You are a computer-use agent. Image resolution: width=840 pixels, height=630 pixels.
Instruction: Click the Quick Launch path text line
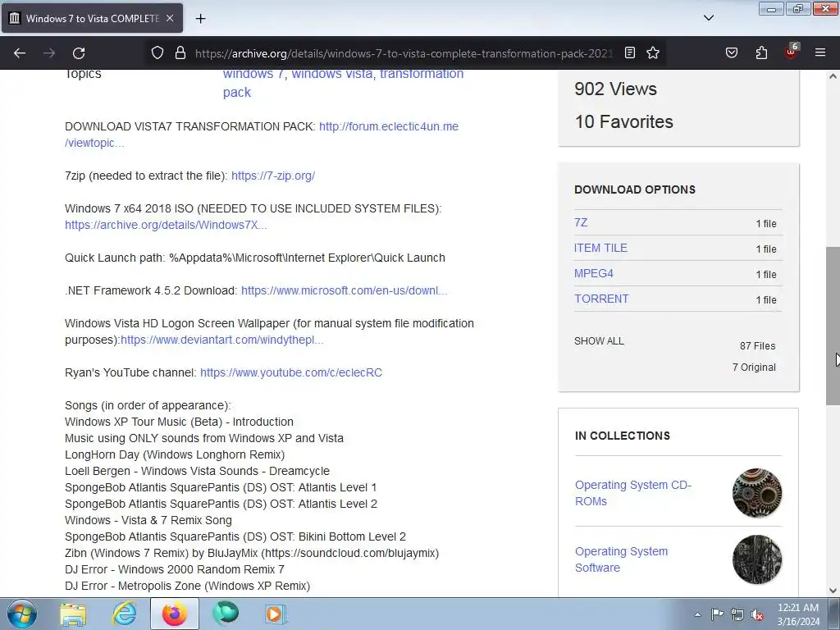(255, 258)
